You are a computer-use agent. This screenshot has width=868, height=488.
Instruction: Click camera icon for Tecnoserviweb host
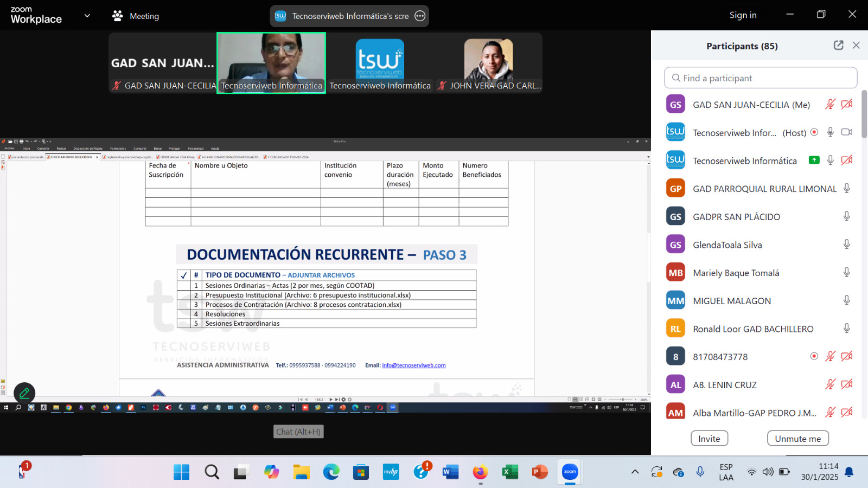pyautogui.click(x=846, y=132)
